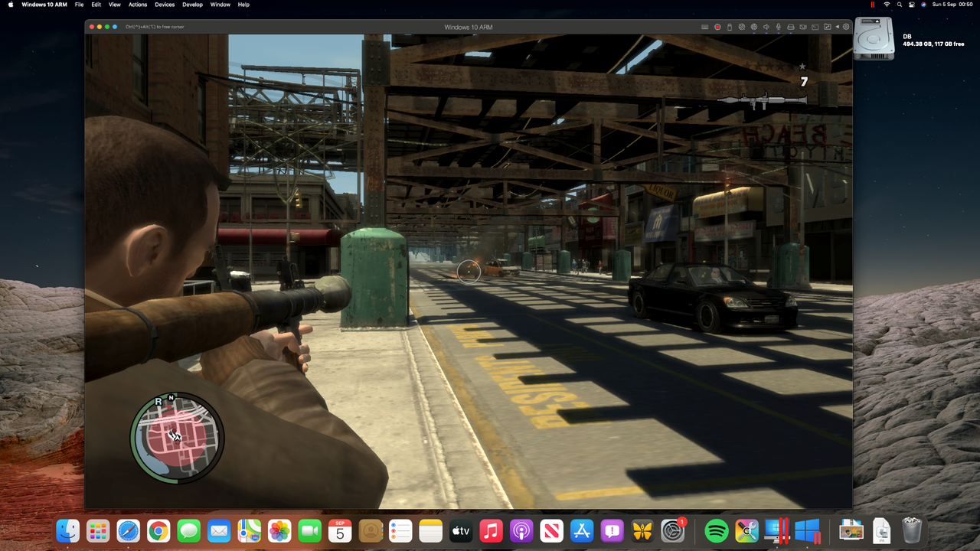Screen dimensions: 980x551
Task: Open the View menu
Action: pyautogui.click(x=115, y=5)
